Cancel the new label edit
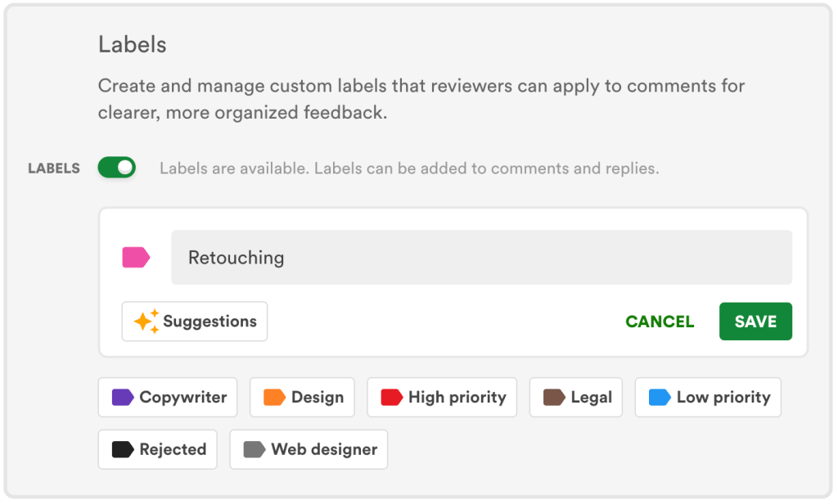Image resolution: width=838 pixels, height=504 pixels. click(x=660, y=322)
